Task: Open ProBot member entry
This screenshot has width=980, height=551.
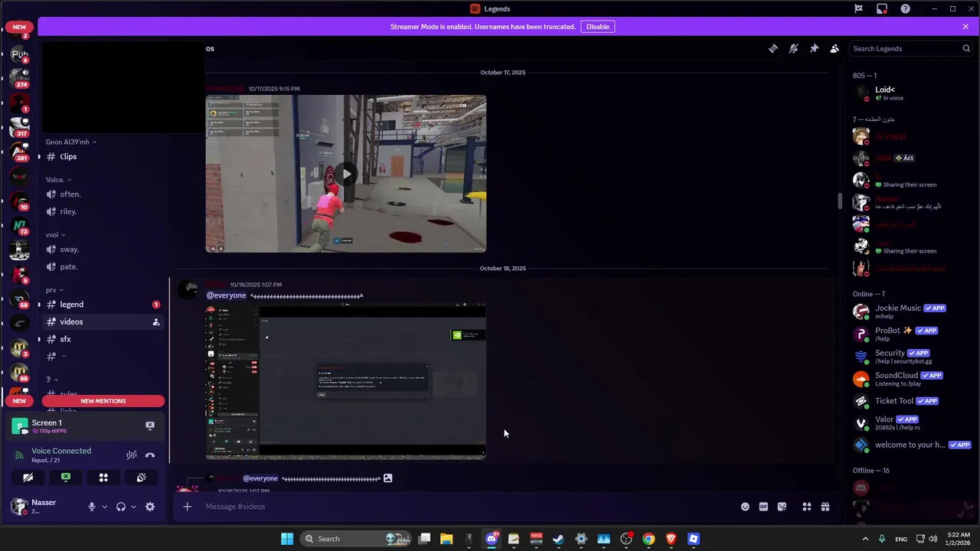Action: (911, 334)
